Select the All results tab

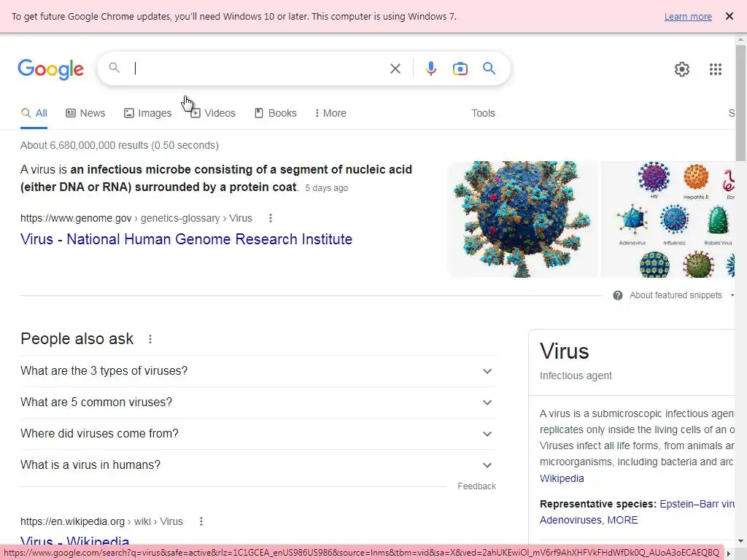point(34,113)
